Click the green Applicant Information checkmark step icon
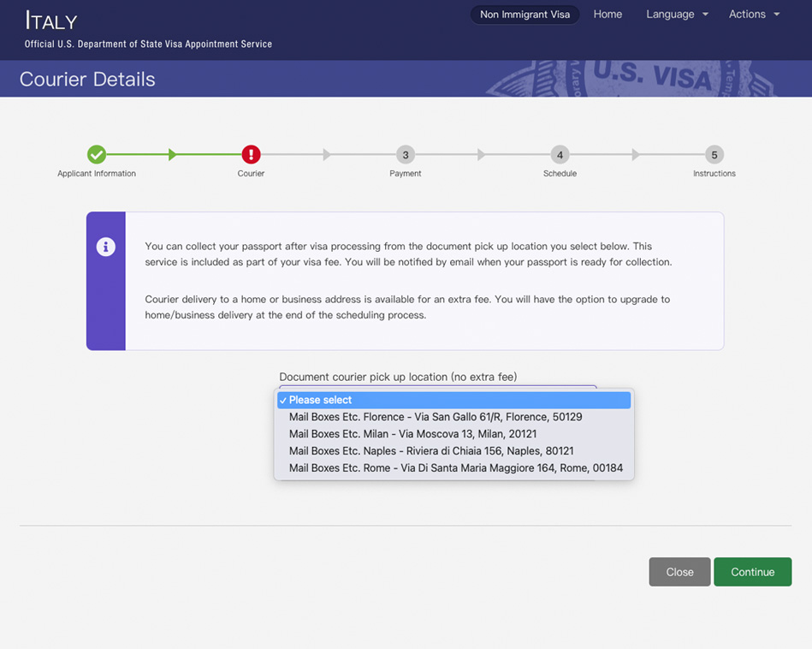The width and height of the screenshot is (812, 649). [97, 154]
